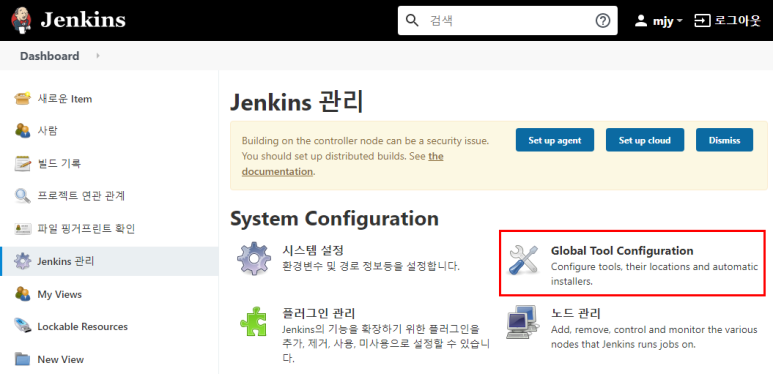Click the Jenkins wordmark in header
This screenshot has width=773, height=374.
tap(83, 20)
